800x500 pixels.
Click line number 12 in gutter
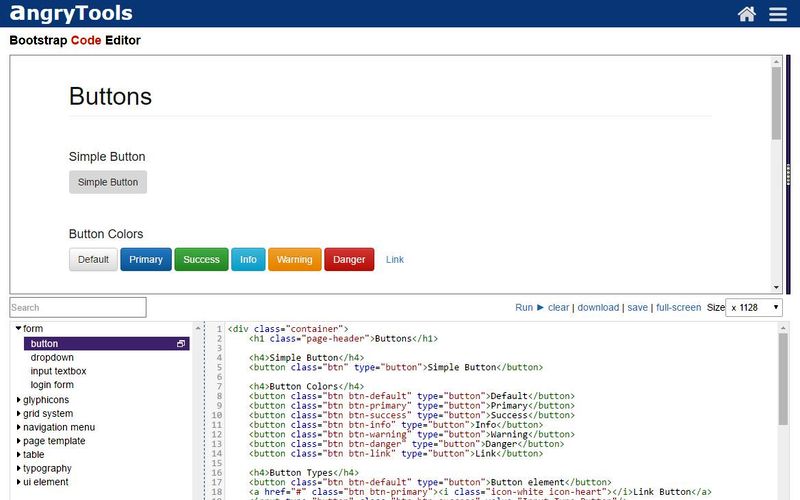(x=217, y=435)
